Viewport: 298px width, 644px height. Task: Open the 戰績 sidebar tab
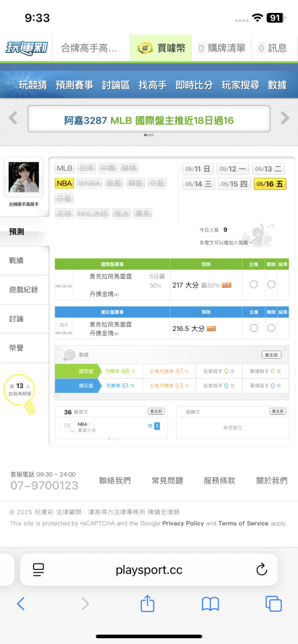click(x=25, y=260)
